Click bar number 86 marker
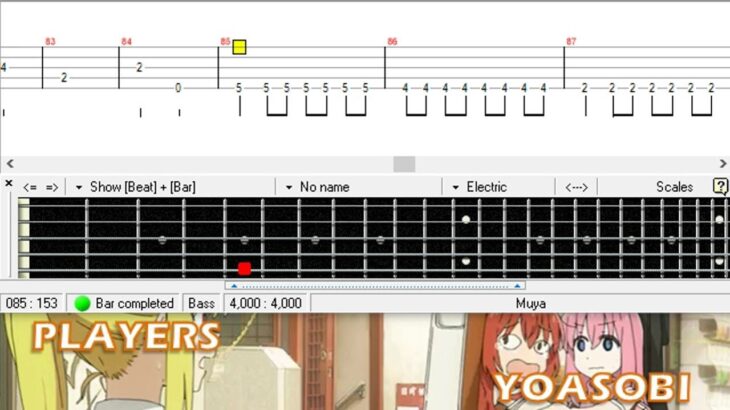This screenshot has width=730, height=410. click(392, 41)
